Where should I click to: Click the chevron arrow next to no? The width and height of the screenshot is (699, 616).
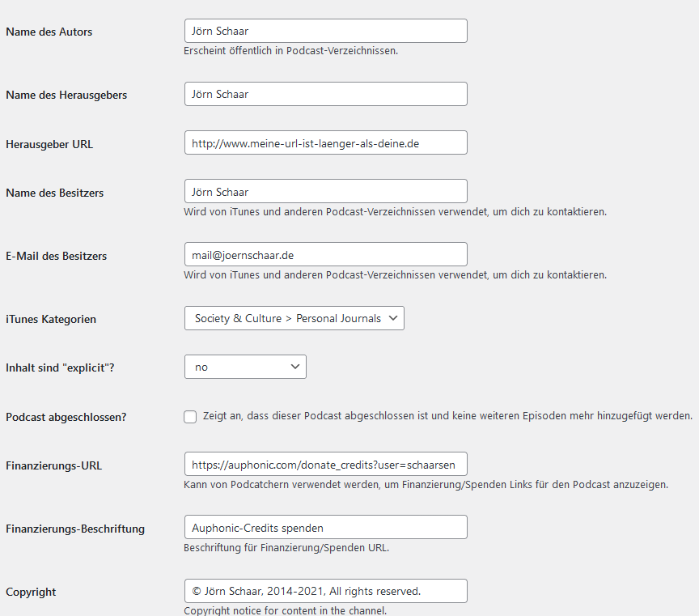(x=294, y=367)
